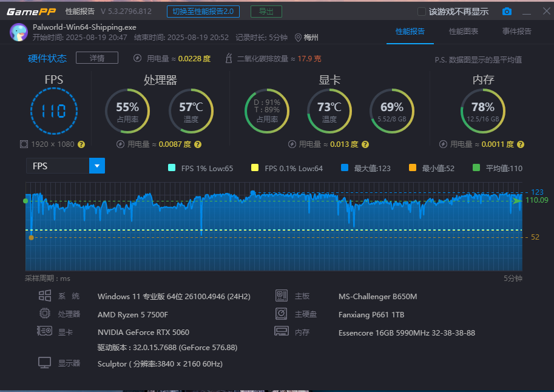The image size is (554, 392).
Task: Click the 110.09 average value label
Action: tap(536, 200)
